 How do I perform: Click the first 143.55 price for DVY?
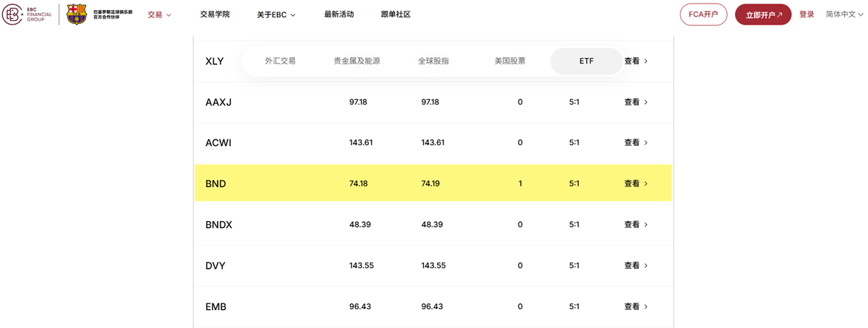[361, 265]
